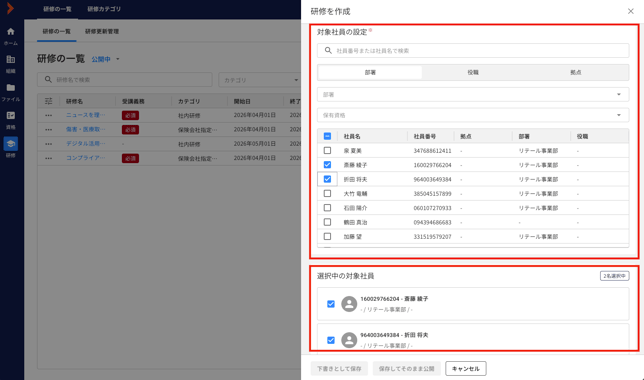Click the 社員番号または社員名で検索 field
Screen dimensions: 644x380
[x=473, y=51]
